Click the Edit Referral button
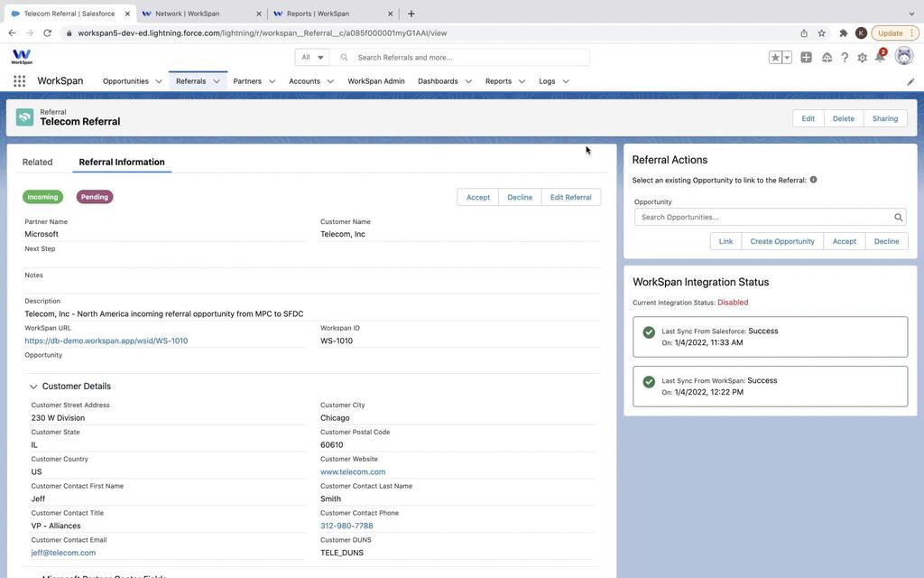The height and width of the screenshot is (578, 924). coord(570,197)
